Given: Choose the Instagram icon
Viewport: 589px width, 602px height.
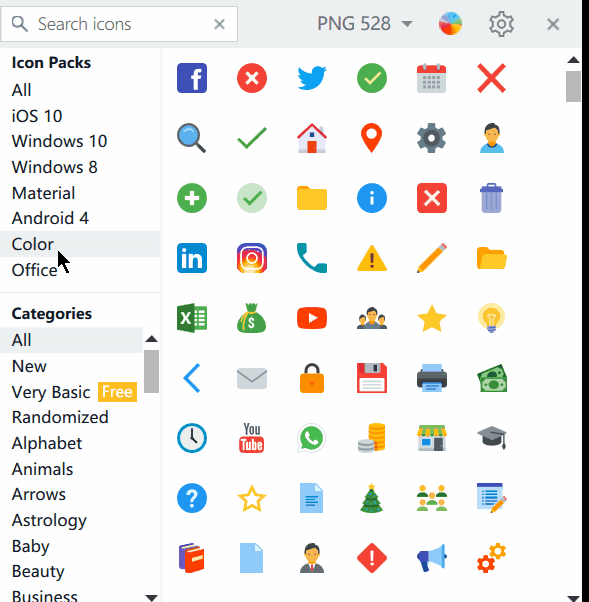Looking at the screenshot, I should point(252,258).
